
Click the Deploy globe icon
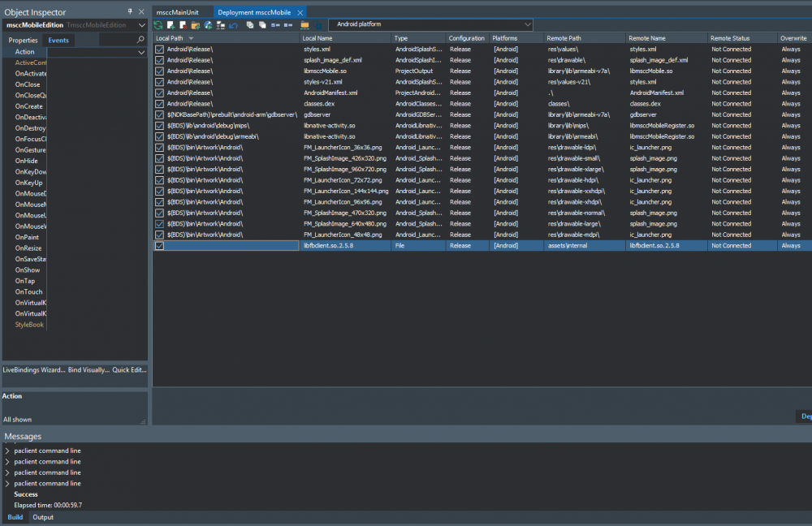(x=208, y=25)
